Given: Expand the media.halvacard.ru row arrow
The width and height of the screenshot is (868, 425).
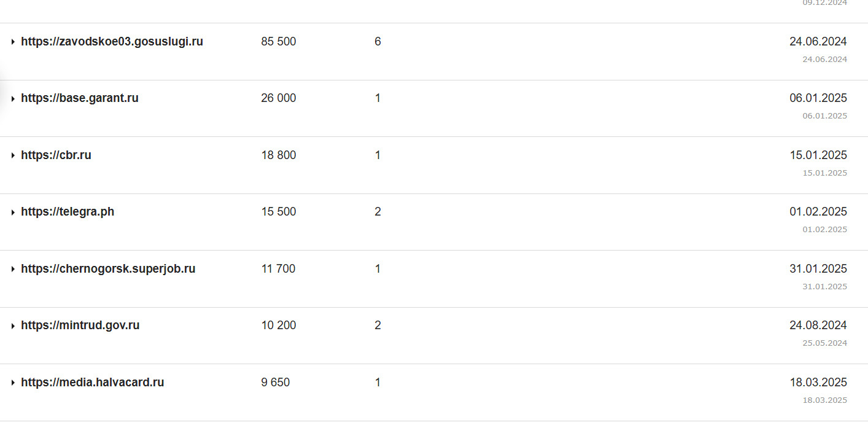Looking at the screenshot, I should pos(13,383).
